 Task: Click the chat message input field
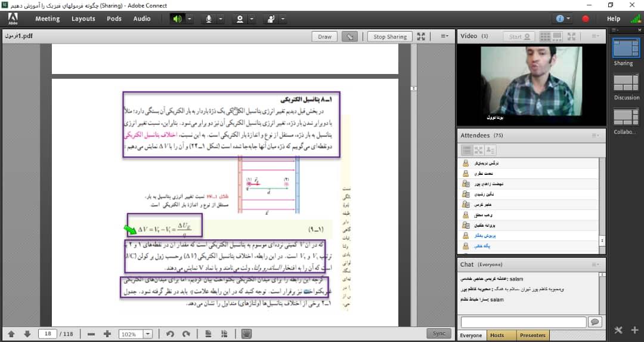tap(523, 322)
